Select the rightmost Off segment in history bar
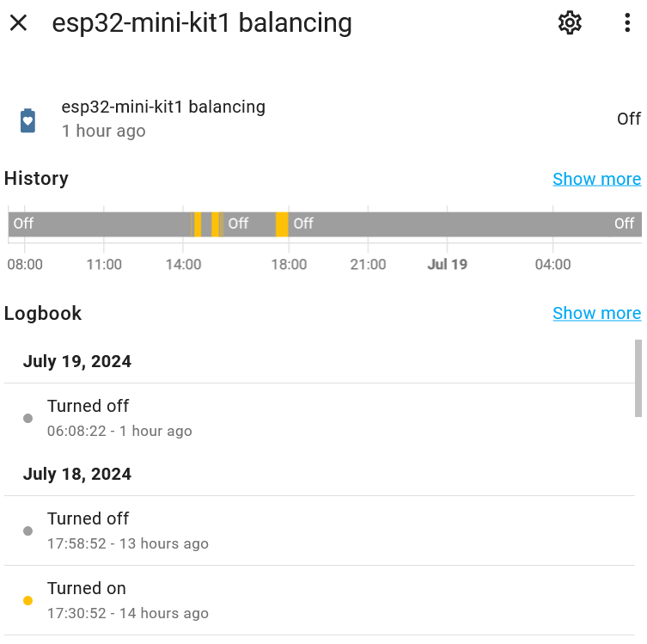Viewport: 647px width, 644px height. 464,224
